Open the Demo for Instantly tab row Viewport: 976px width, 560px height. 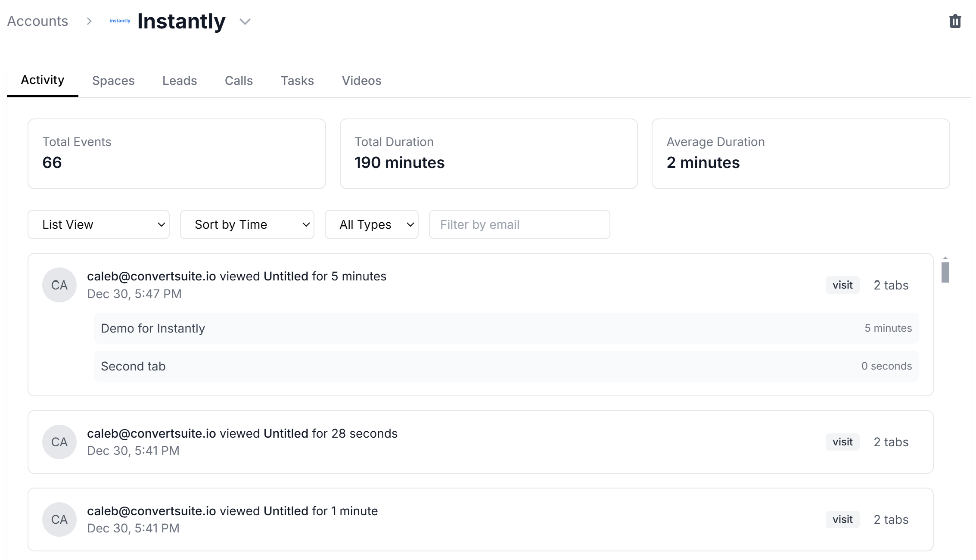click(x=506, y=328)
